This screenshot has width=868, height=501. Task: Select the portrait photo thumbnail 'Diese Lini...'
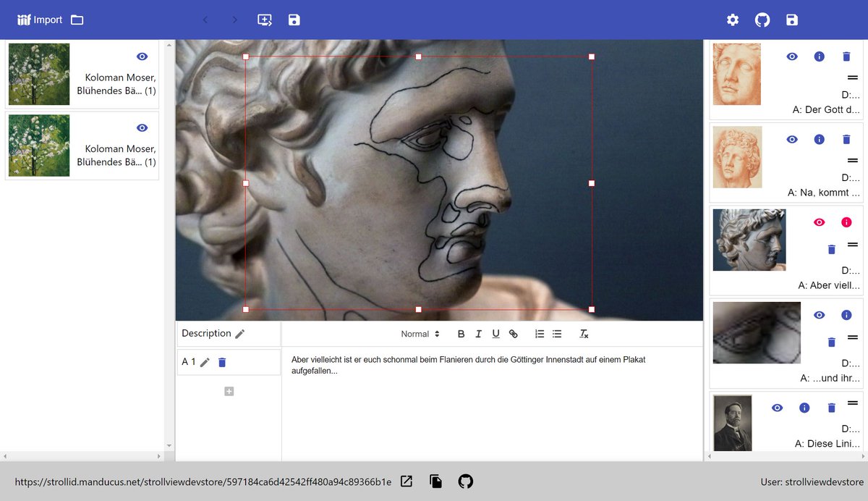pyautogui.click(x=733, y=423)
